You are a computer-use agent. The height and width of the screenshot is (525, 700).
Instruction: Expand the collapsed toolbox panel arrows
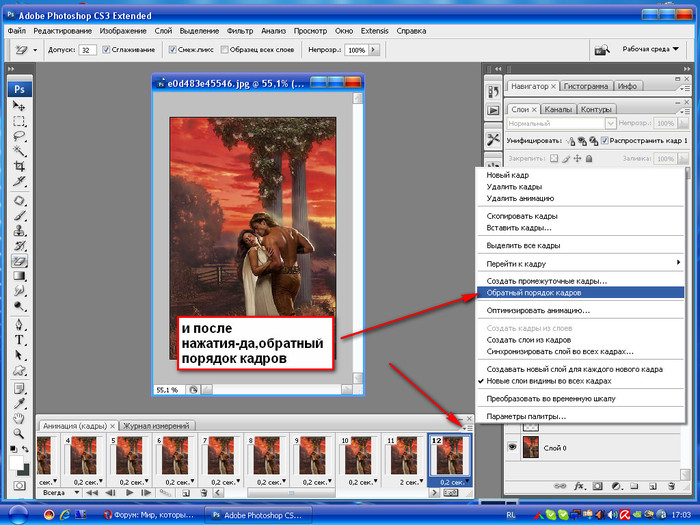tap(11, 69)
